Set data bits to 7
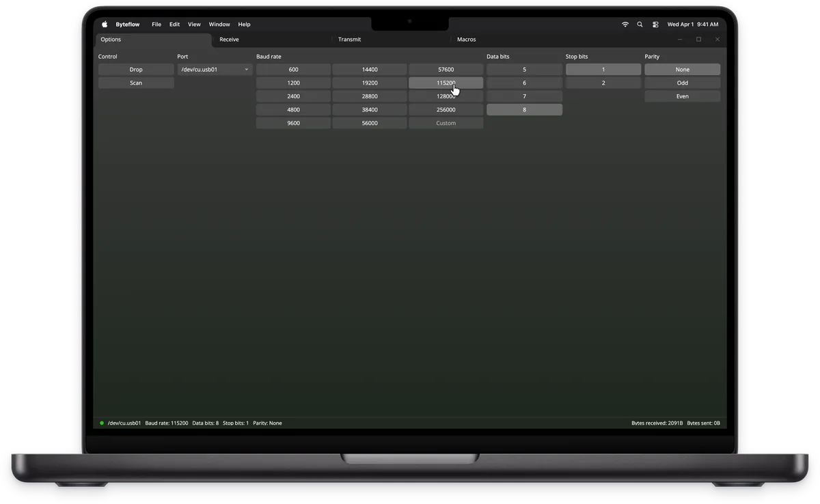Viewport: 820px width, 504px height. point(525,96)
